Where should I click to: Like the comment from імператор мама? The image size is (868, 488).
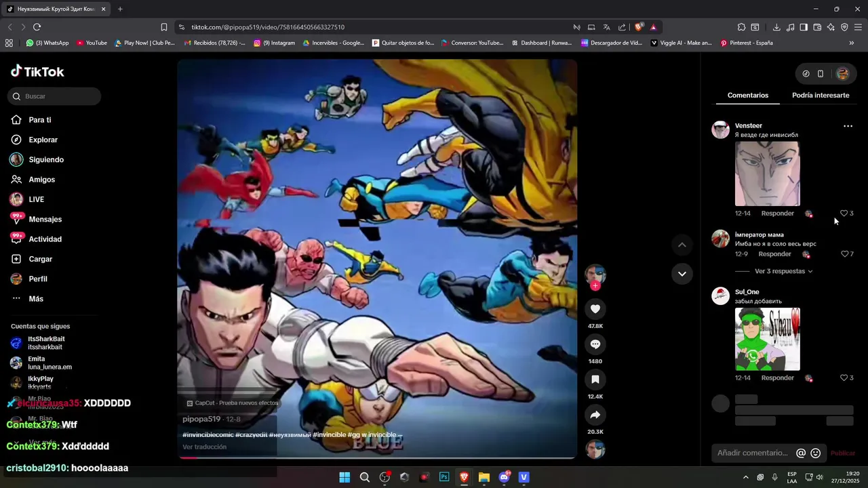[844, 254]
